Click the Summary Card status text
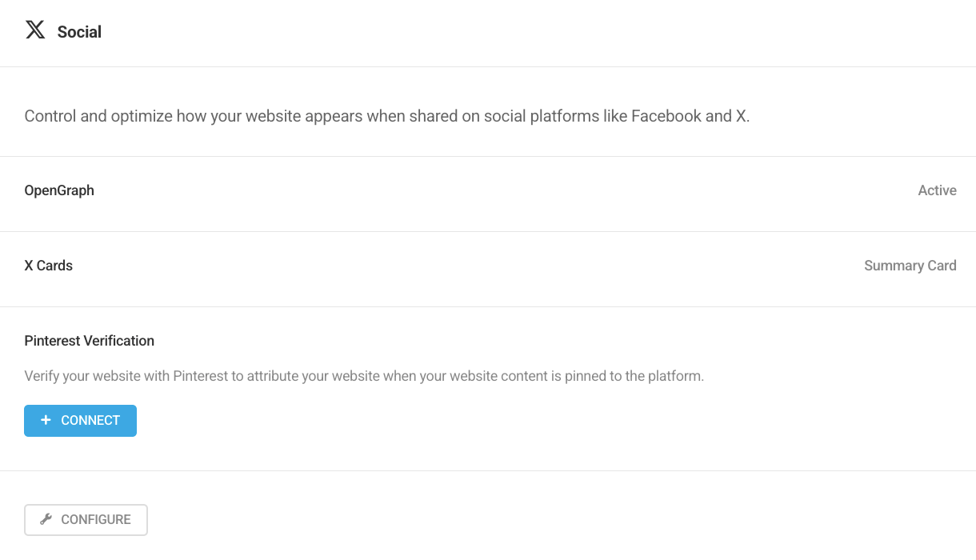976x560 pixels. 910,266
